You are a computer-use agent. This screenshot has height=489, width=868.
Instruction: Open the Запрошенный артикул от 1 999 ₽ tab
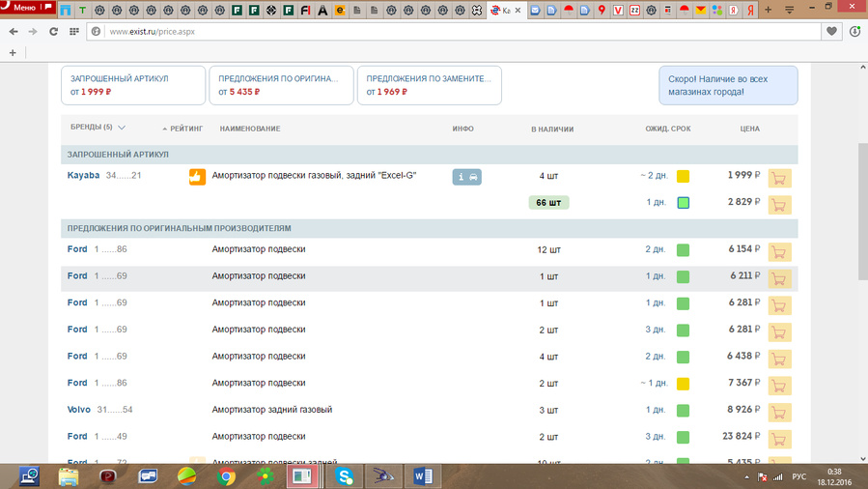click(133, 85)
